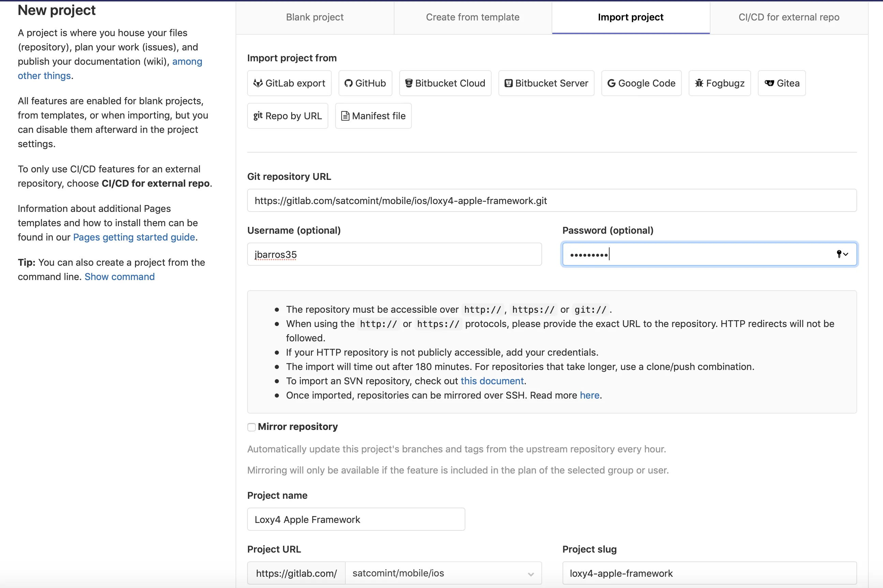
Task: Click the GitLab export import option
Action: [289, 83]
